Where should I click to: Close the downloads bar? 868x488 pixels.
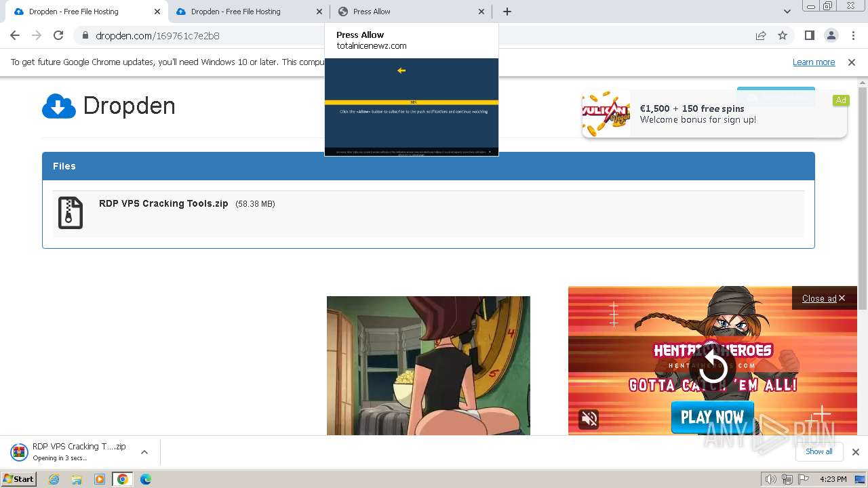coord(855,452)
